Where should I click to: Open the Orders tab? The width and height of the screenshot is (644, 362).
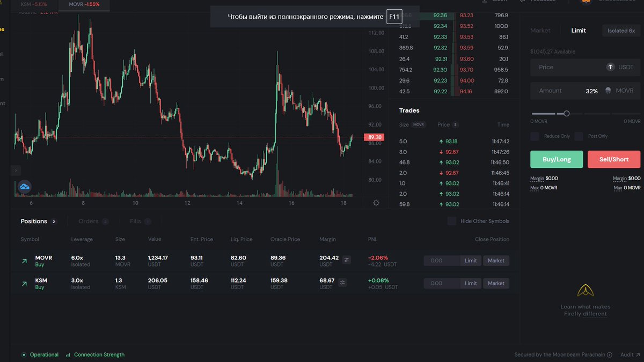point(93,221)
